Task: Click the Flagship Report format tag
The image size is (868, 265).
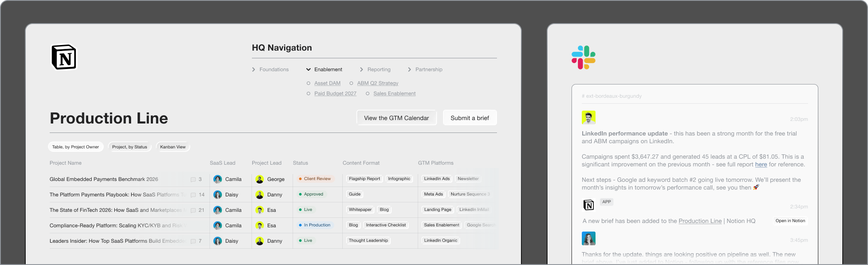Action: point(364,179)
